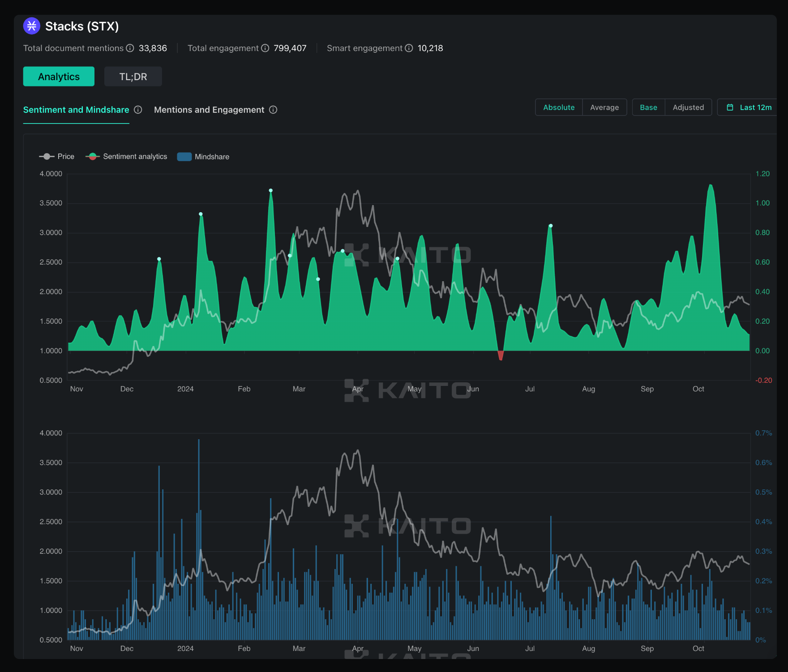Click the 1.20 sentiment axis label
788x672 pixels.
click(x=762, y=174)
